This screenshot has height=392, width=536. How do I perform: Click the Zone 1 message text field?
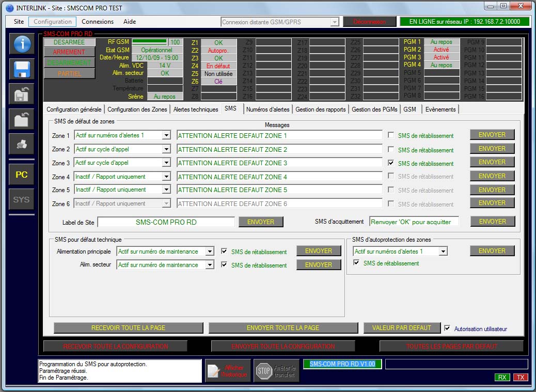point(279,135)
